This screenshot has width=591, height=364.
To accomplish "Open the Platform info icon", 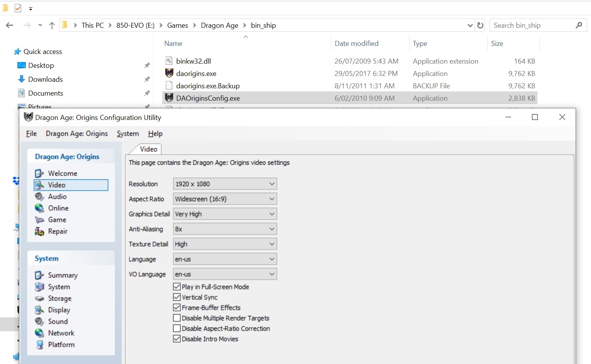I will [x=39, y=345].
